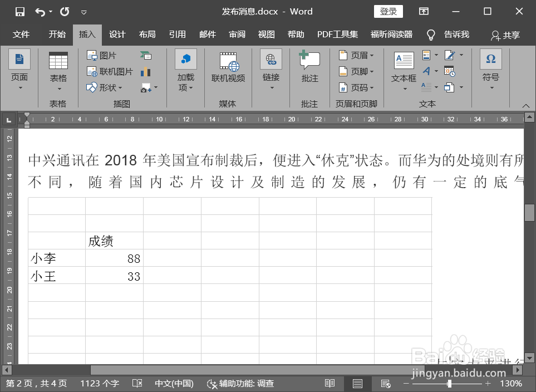This screenshot has width=536, height=392.
Task: Switch to the 开始 tab
Action: pos(57,35)
